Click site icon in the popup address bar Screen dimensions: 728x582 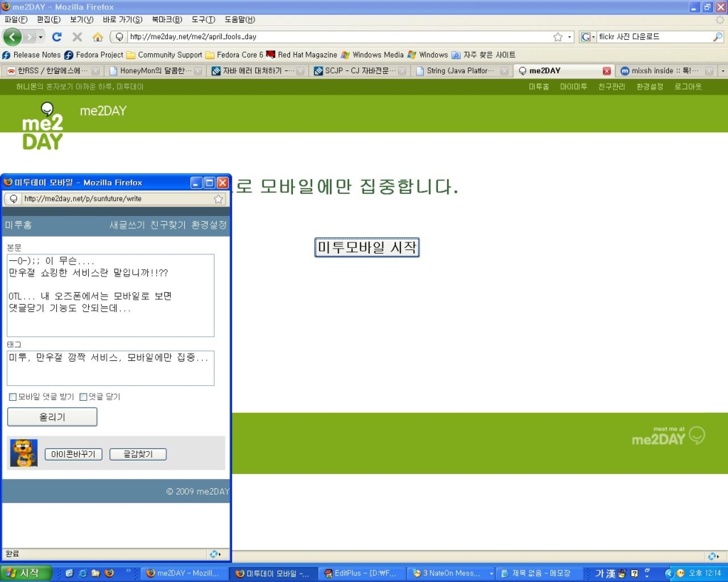[14, 199]
